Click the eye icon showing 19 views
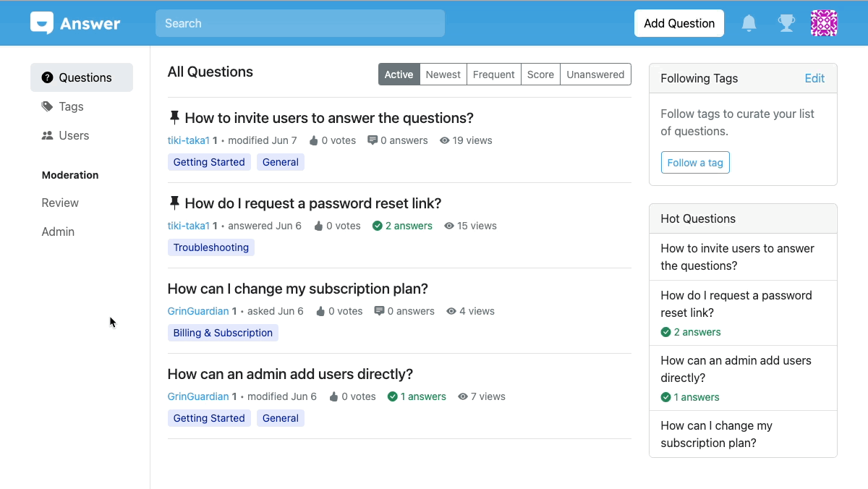 (444, 140)
